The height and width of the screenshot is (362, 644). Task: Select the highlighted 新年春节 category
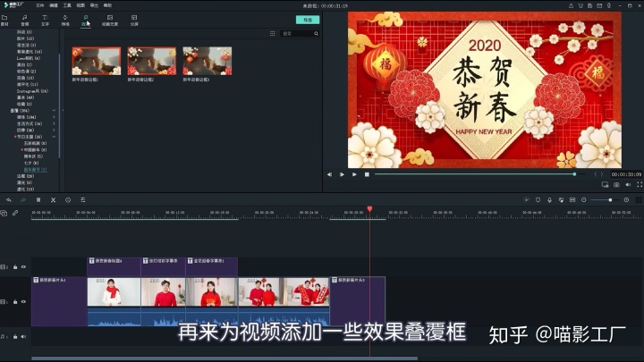point(35,170)
